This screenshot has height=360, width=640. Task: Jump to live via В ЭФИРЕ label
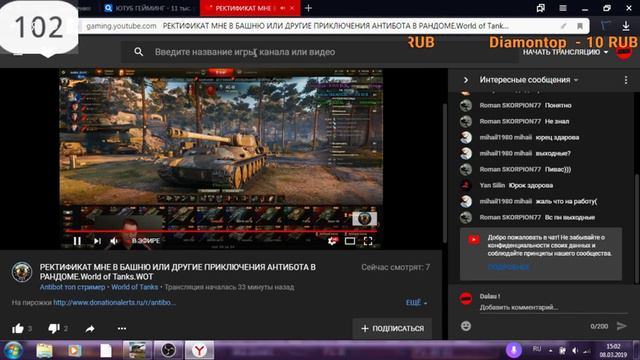(x=146, y=241)
